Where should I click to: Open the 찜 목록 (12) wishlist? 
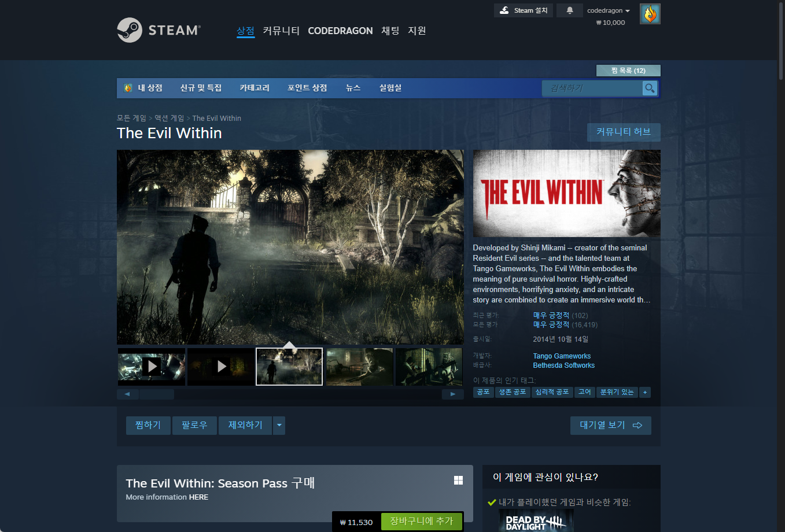click(x=628, y=71)
